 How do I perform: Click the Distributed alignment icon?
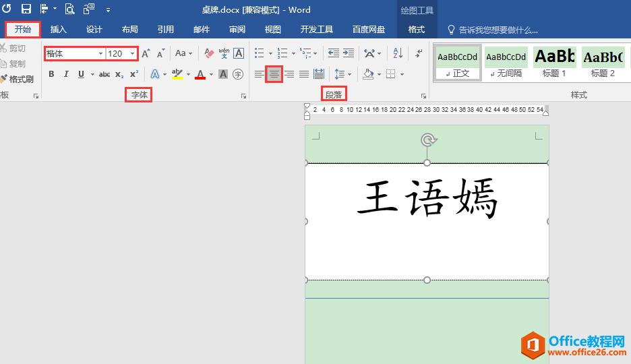[319, 74]
